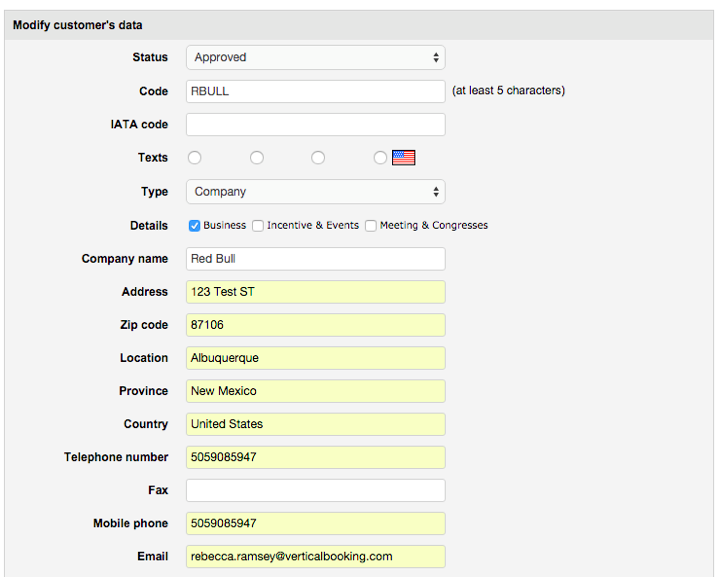Image resolution: width=720 pixels, height=577 pixels.
Task: Click the Location field Albuquerque
Action: (315, 358)
